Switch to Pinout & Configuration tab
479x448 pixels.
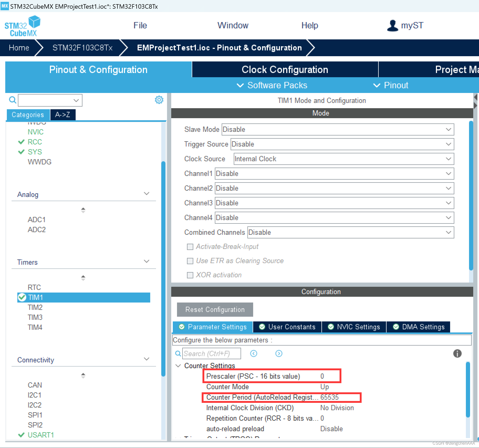[x=98, y=70]
